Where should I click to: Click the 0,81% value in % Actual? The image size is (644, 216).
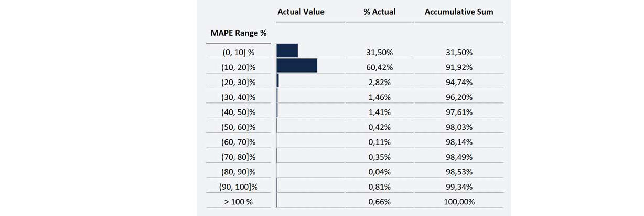point(380,187)
